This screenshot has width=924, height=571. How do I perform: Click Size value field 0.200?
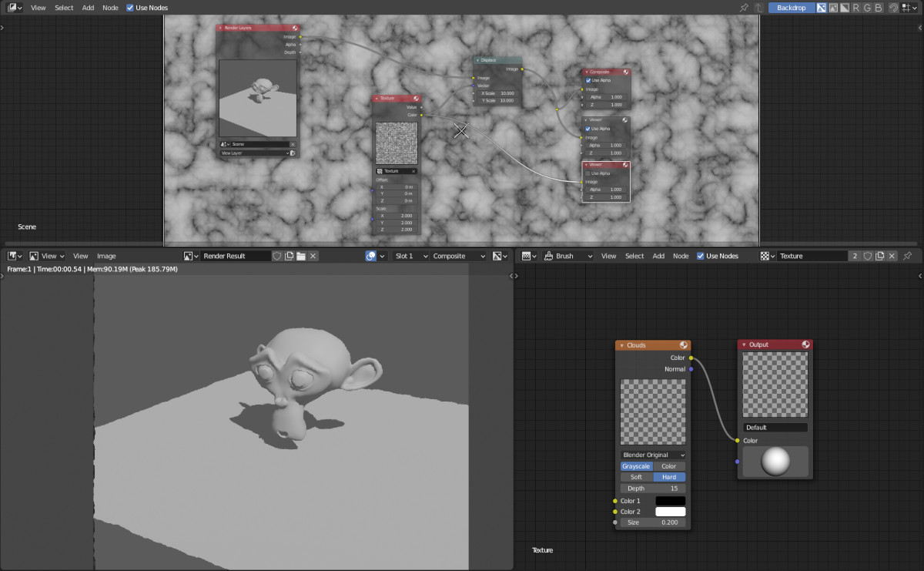coord(653,522)
